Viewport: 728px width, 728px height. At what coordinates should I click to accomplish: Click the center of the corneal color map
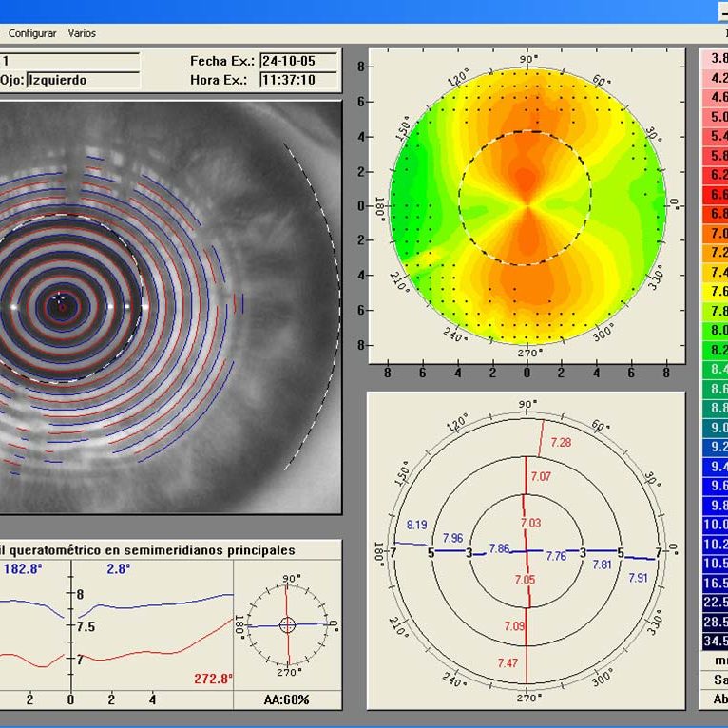527,204
